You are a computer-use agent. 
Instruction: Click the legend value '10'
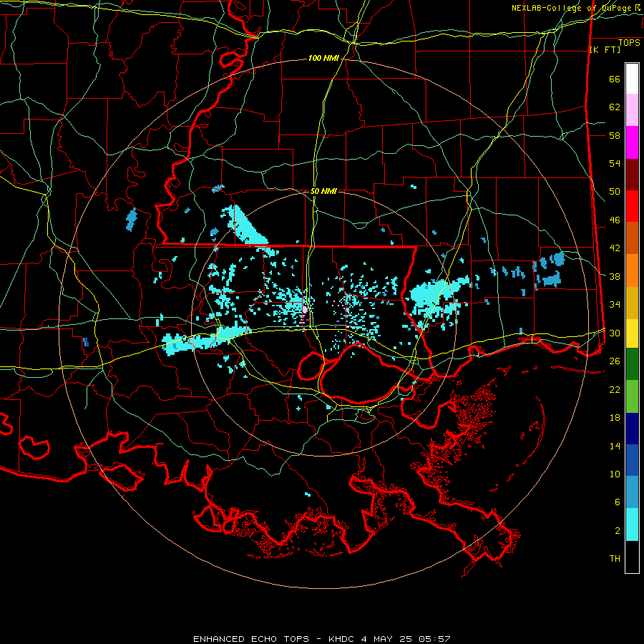[615, 474]
